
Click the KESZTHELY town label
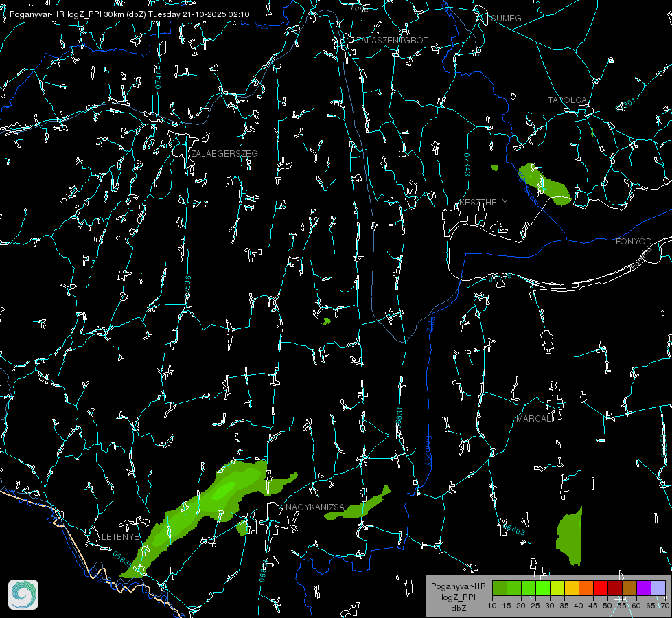(483, 203)
